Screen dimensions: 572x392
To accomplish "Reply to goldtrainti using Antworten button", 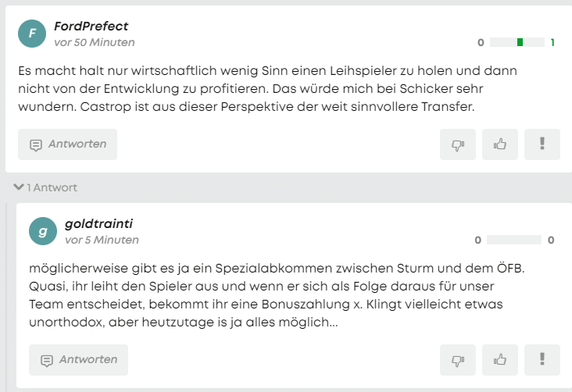I will pos(78,360).
